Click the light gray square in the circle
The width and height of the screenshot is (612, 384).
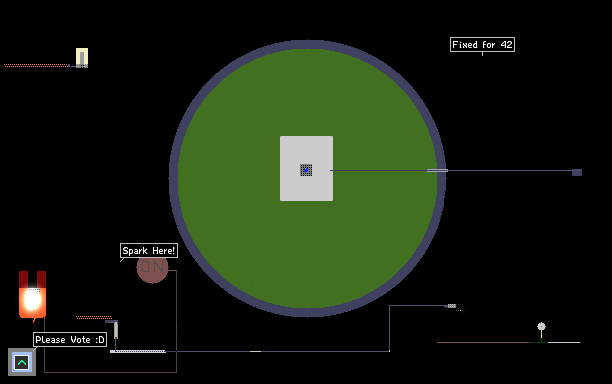[x=306, y=169]
